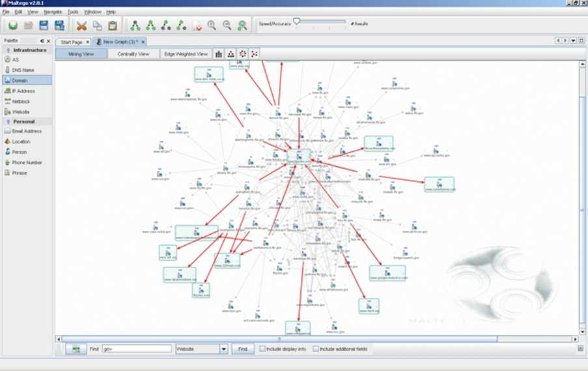The width and height of the screenshot is (588, 371).
Task: Toggle Mining View mode
Action: (81, 54)
